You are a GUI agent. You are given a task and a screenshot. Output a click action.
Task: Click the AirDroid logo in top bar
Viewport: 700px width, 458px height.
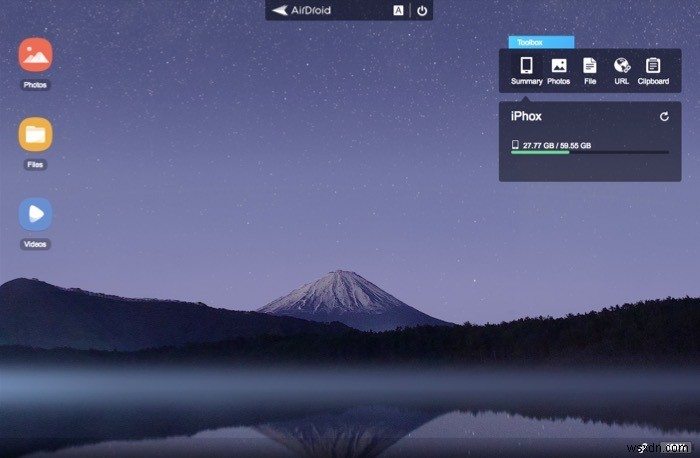[301, 10]
